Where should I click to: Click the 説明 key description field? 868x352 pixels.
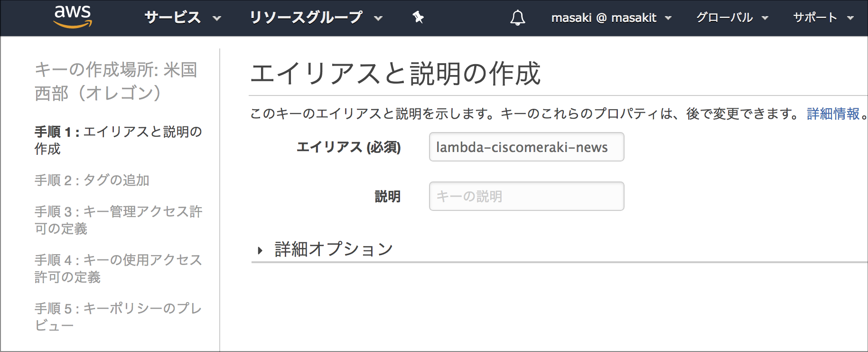[526, 196]
